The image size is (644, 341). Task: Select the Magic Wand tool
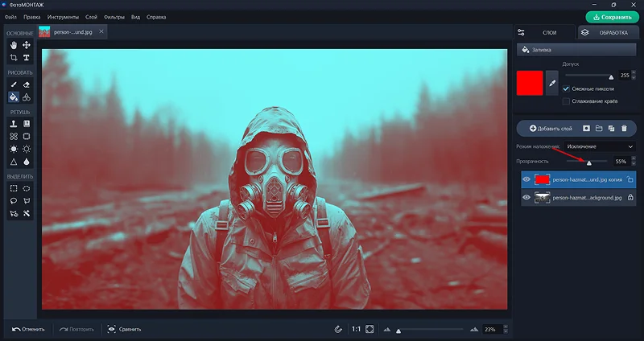tap(27, 214)
